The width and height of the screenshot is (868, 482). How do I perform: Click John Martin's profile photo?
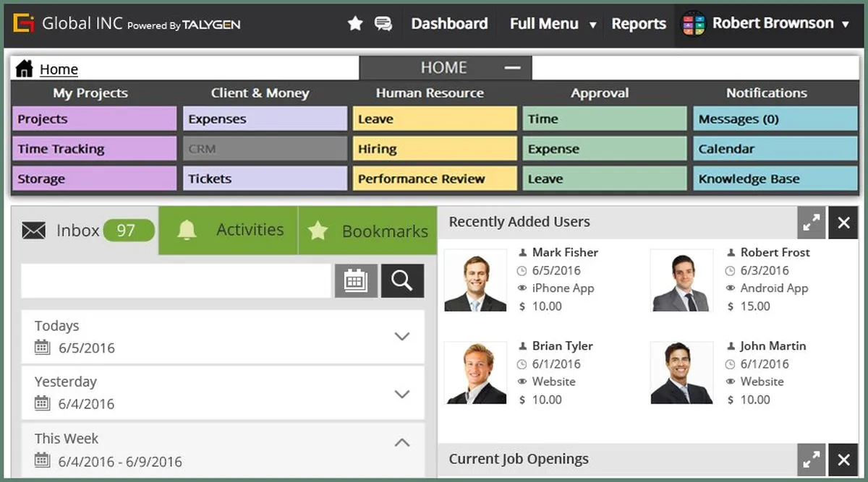coord(681,372)
